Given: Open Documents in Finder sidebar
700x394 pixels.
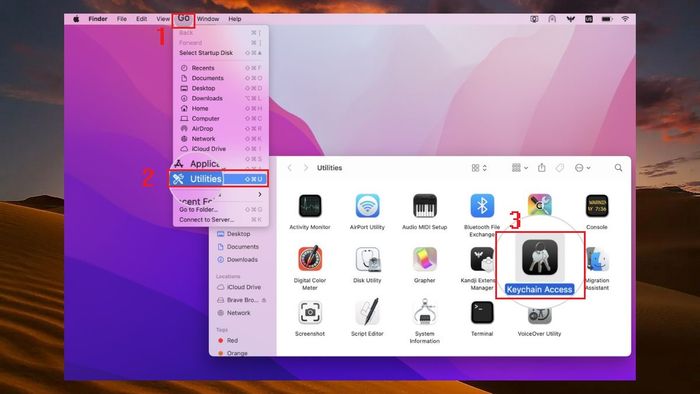Looking at the screenshot, I should coord(238,247).
